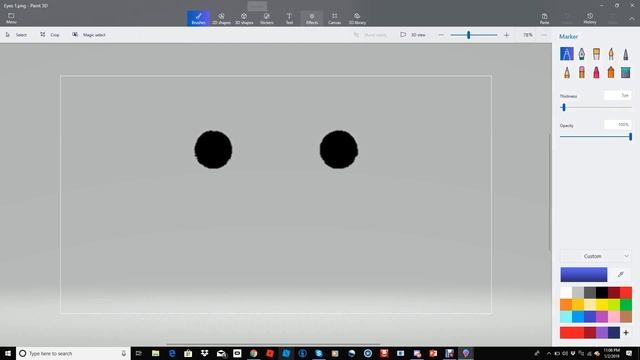Select the Pixel pen brush
Screen dimensions: 640x360
pos(626,54)
